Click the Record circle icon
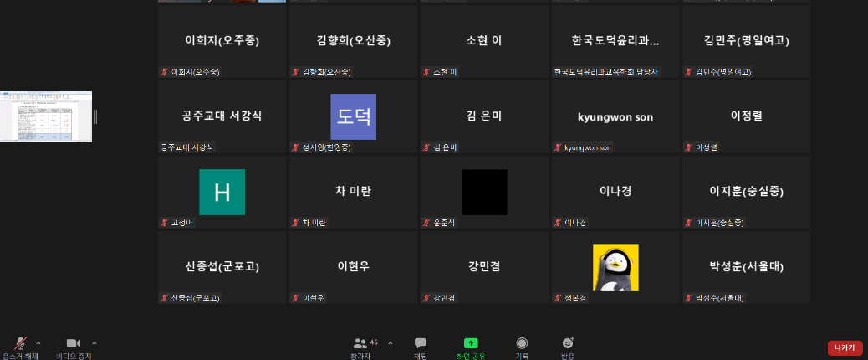Screen dimensions: 868x360 [x=522, y=343]
